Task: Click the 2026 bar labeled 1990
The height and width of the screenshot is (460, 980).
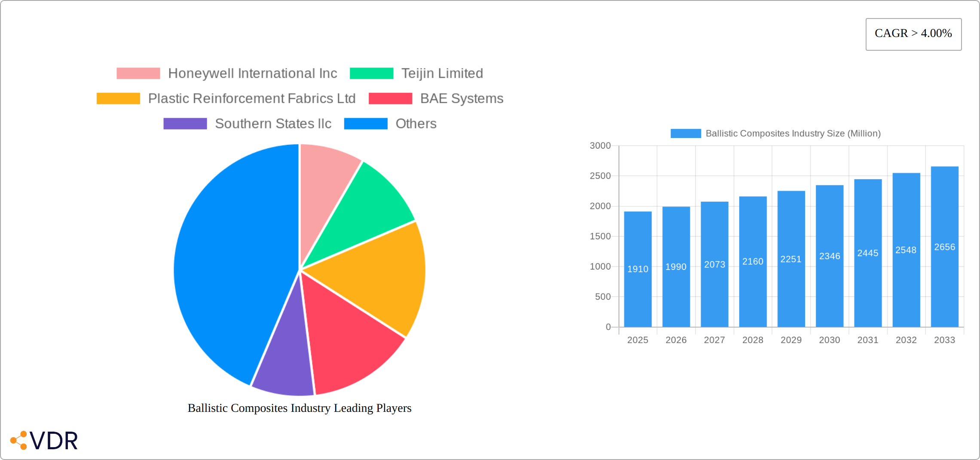Action: tap(676, 267)
